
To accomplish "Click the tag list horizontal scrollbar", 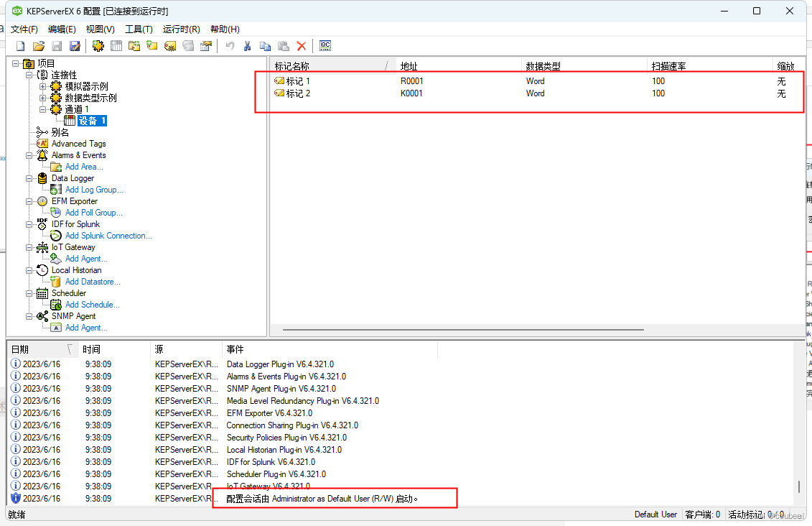I will pos(463,330).
